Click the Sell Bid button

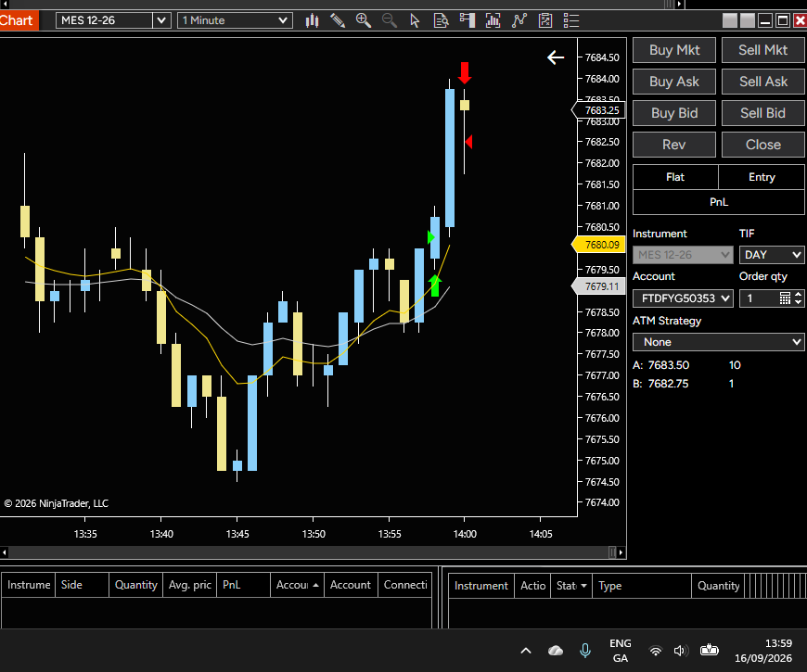pos(762,113)
